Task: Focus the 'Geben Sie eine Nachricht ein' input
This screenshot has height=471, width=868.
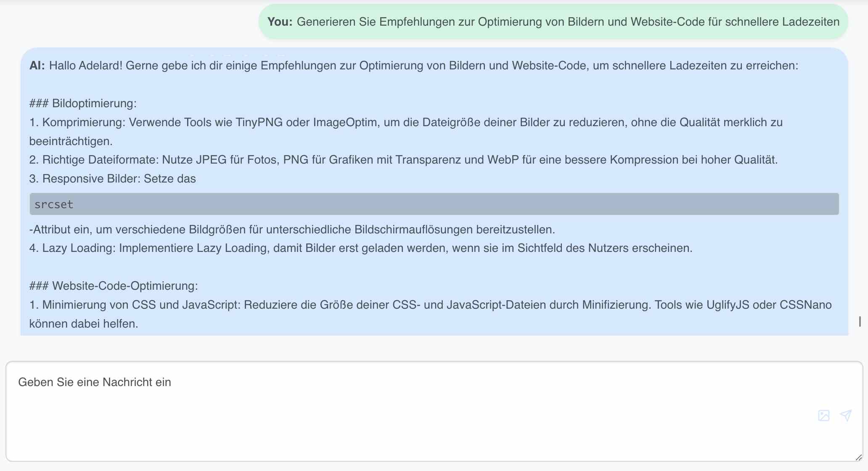Action: click(x=434, y=411)
